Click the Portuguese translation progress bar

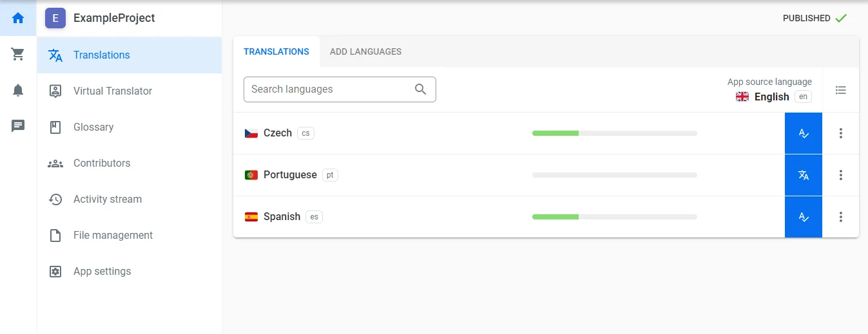click(x=615, y=175)
